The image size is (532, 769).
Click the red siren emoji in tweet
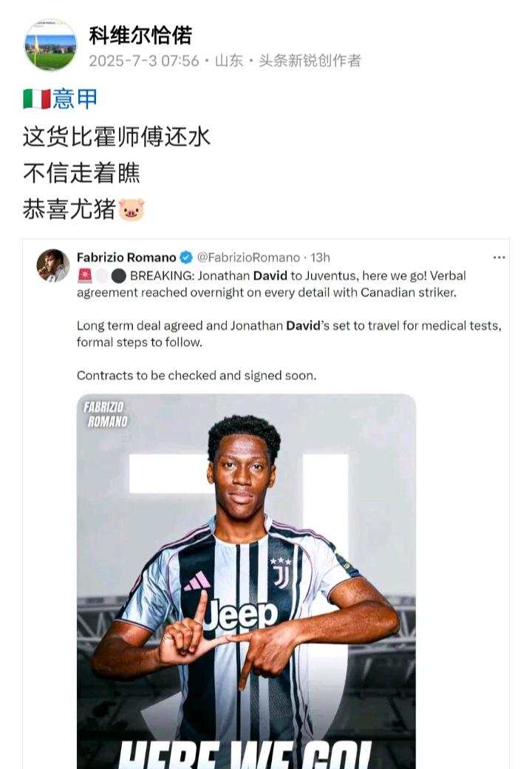(x=85, y=276)
